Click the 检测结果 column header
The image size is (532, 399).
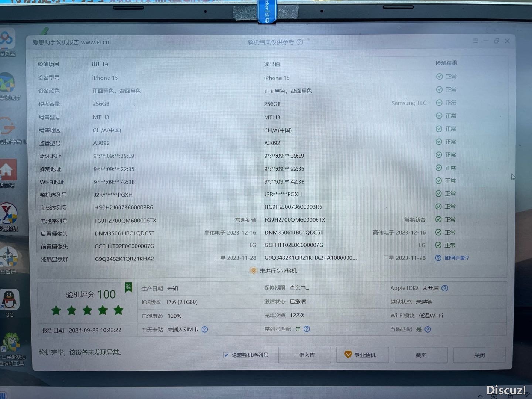446,63
